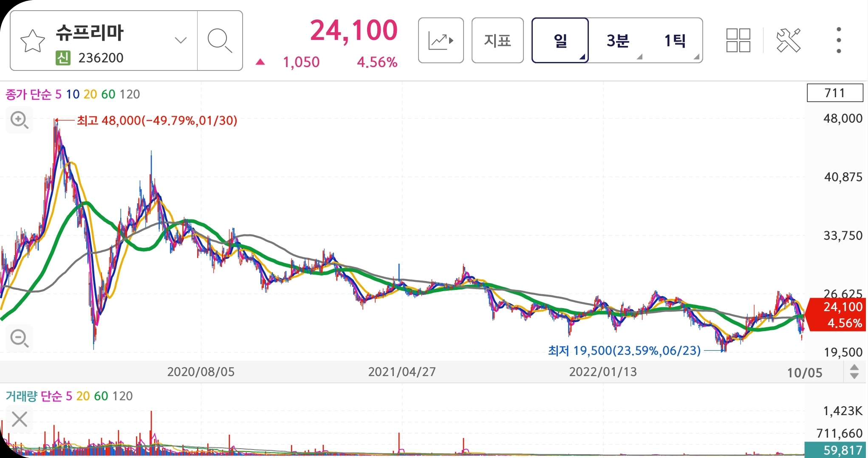This screenshot has width=868, height=458.
Task: Open the chart type selector icon
Action: pyautogui.click(x=441, y=40)
